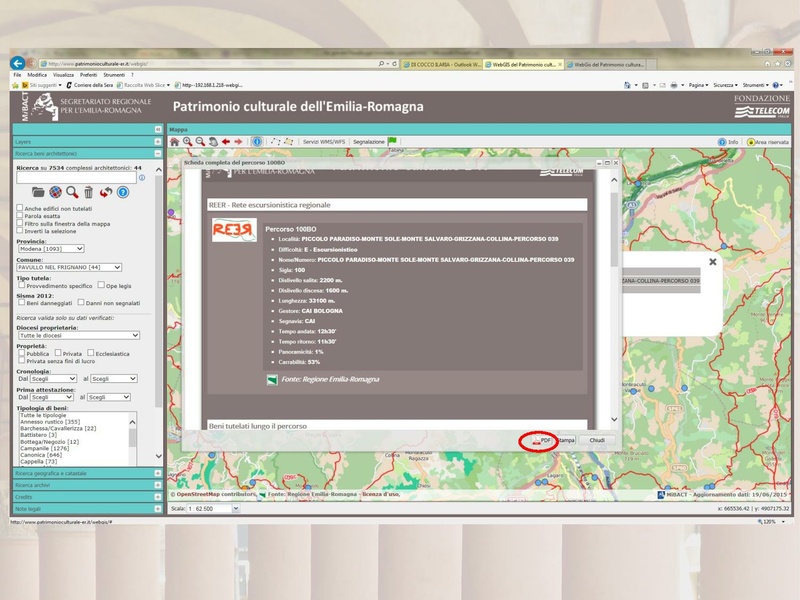Viewport: 800px width, 600px height.
Task: Select the zoom out magnifier tool
Action: pos(200,142)
